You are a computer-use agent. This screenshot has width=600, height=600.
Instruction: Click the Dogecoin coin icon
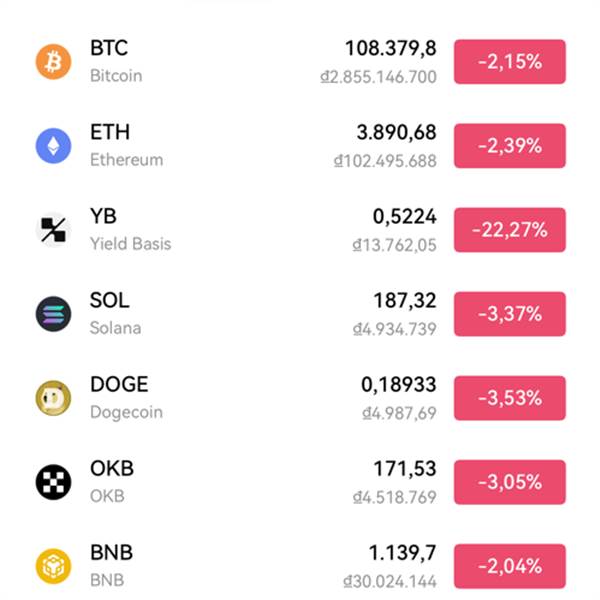(x=54, y=398)
